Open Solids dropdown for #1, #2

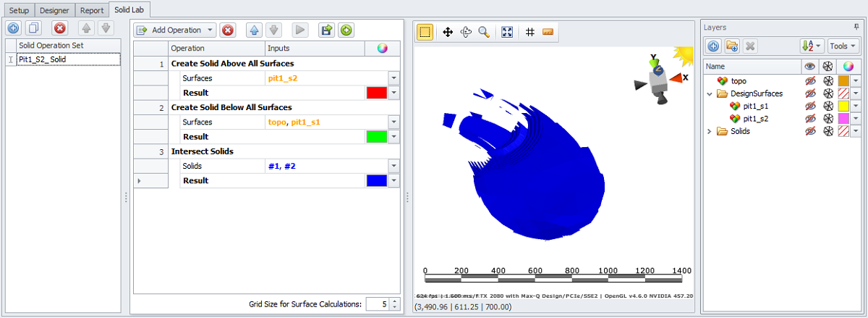pyautogui.click(x=394, y=166)
